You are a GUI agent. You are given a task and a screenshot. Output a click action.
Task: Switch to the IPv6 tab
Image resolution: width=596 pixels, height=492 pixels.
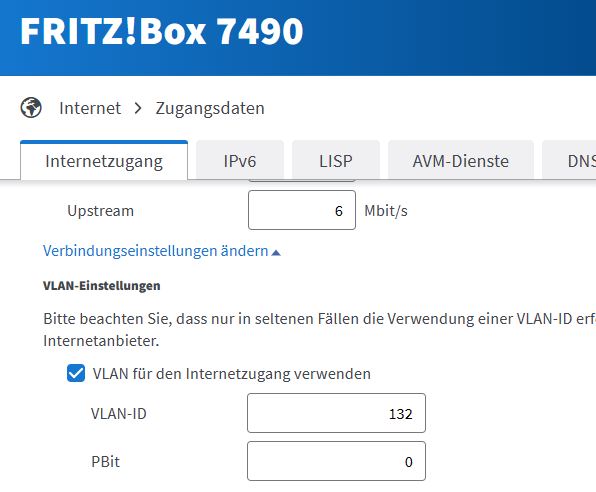[x=240, y=161]
